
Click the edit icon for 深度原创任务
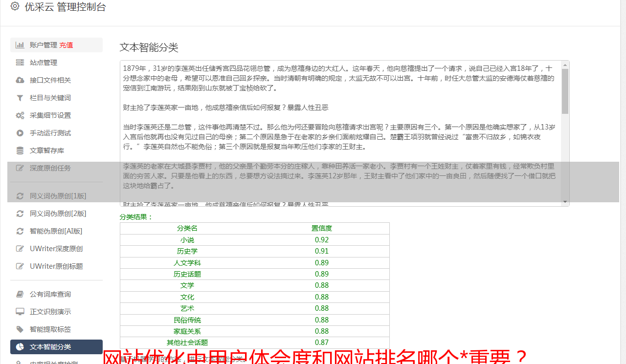pyautogui.click(x=20, y=168)
